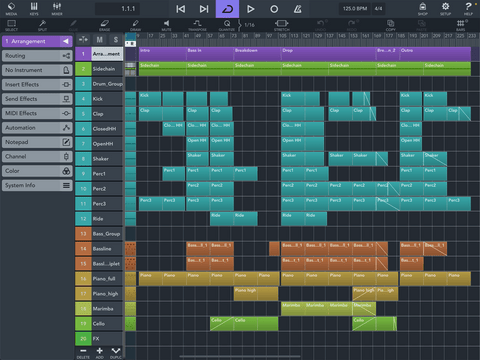Open the Stretch tool

click(x=282, y=25)
